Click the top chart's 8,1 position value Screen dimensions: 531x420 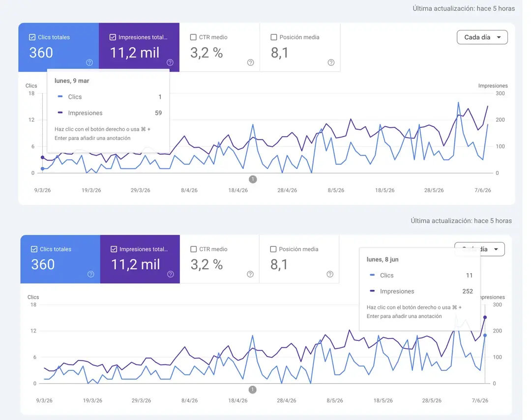[280, 53]
